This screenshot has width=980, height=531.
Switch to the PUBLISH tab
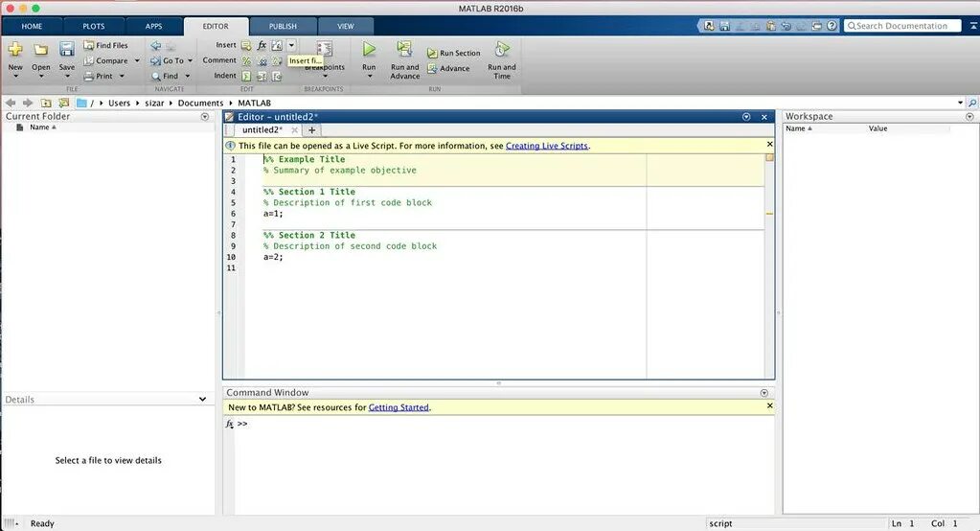(x=283, y=26)
